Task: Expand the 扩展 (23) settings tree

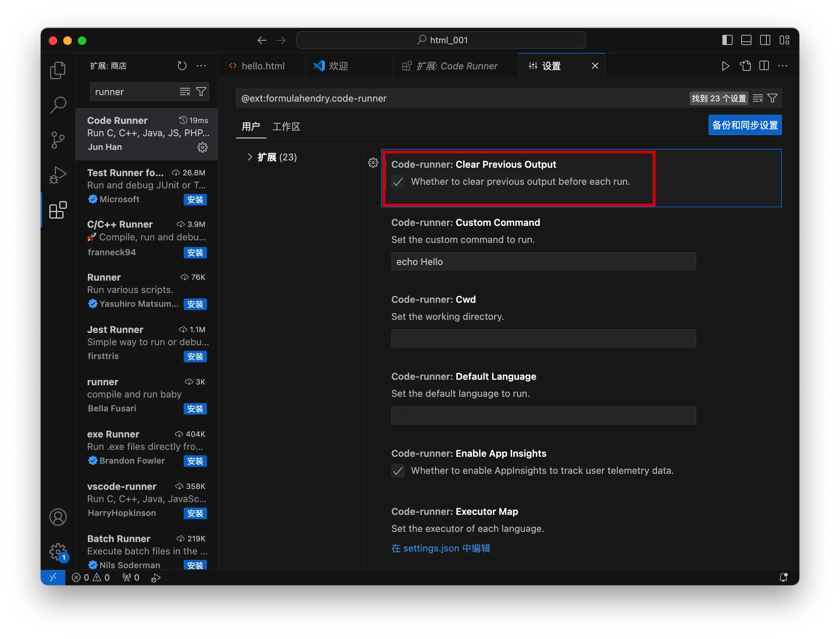Action: click(249, 157)
